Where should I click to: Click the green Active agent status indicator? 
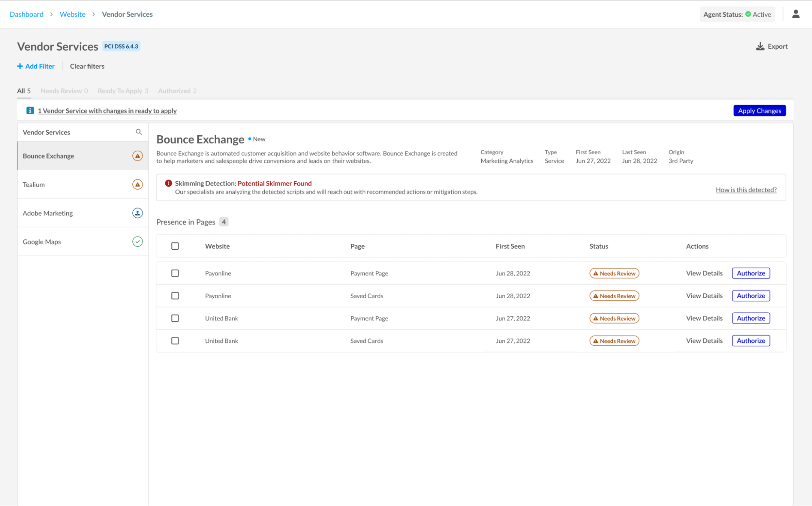(748, 14)
